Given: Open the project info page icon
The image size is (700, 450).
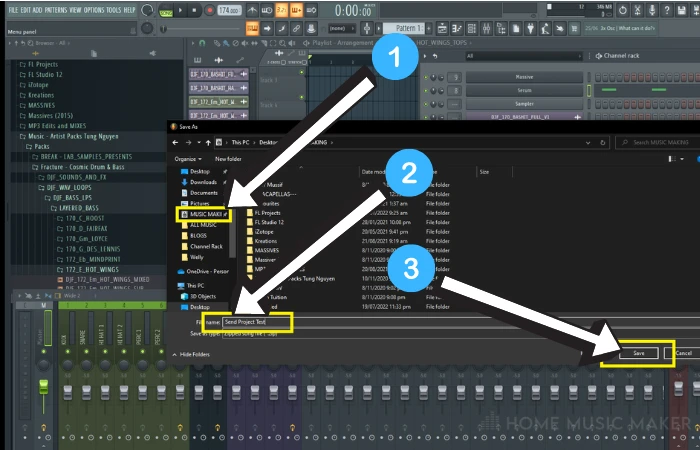Looking at the screenshot, I should (x=516, y=29).
